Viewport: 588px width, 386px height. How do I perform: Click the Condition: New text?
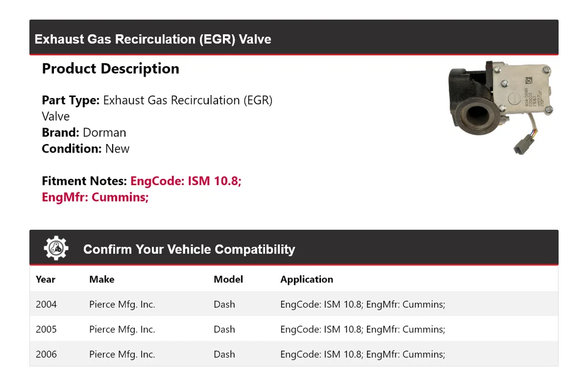[86, 148]
